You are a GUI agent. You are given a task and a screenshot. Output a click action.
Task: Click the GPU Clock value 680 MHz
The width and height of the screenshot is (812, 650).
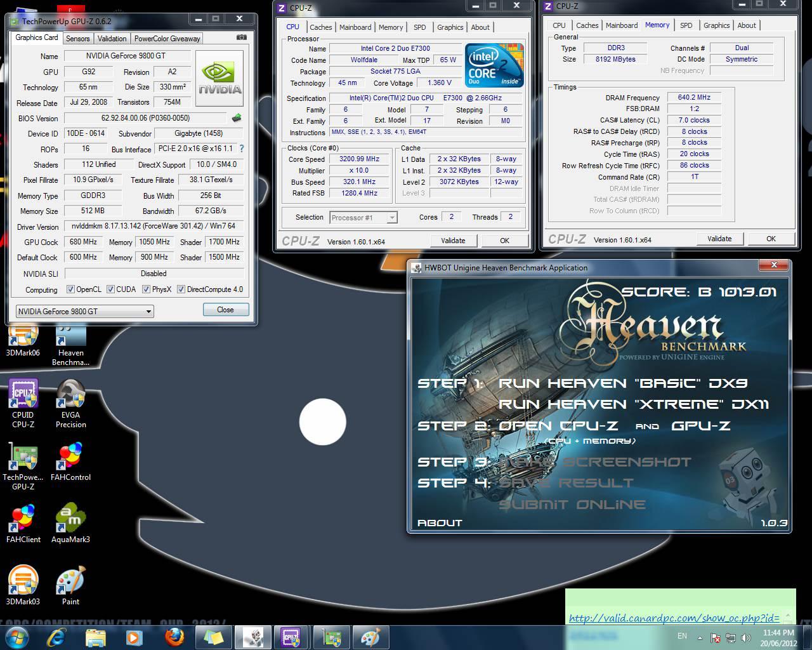83,242
